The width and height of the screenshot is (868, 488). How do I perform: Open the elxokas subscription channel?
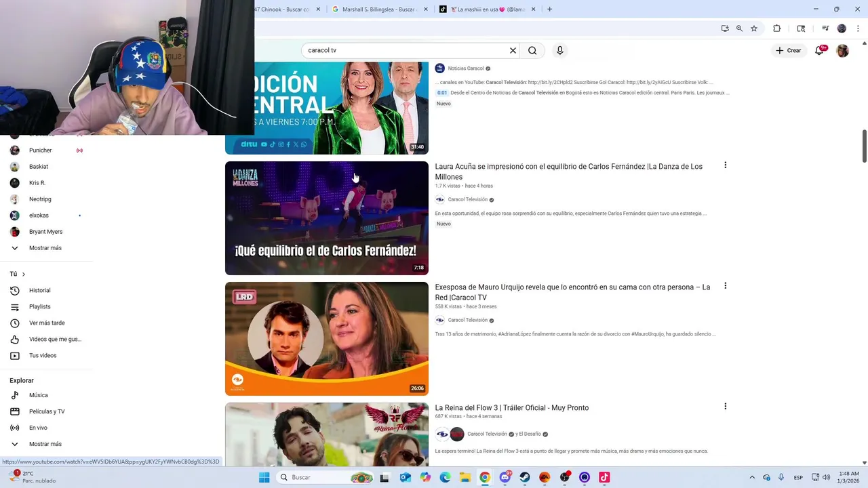[x=39, y=216]
